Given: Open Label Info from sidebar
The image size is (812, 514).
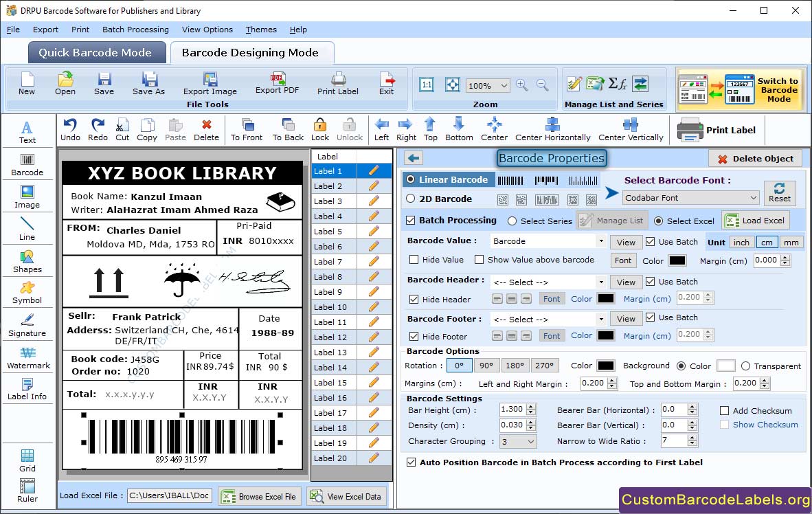Looking at the screenshot, I should 27,389.
